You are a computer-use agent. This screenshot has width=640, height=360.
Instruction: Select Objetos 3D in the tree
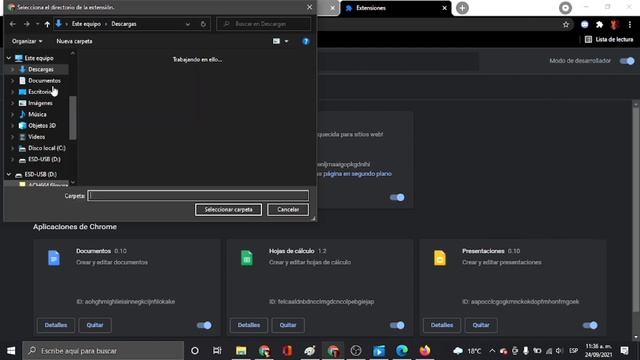pyautogui.click(x=42, y=126)
